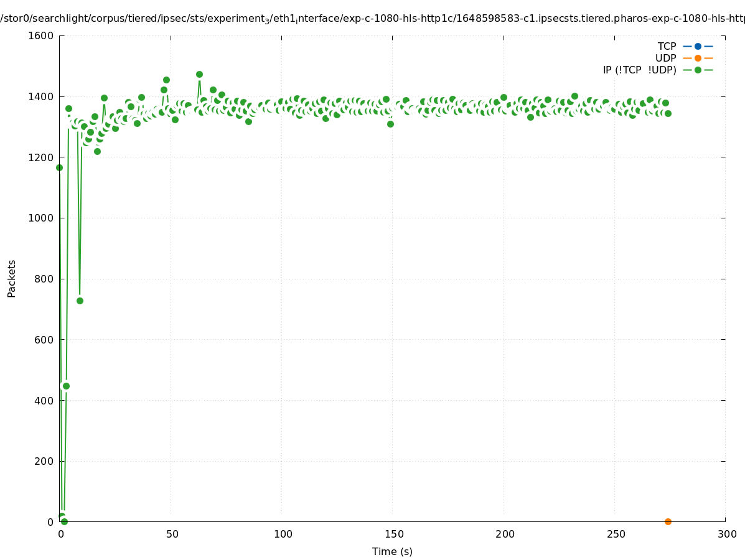Toggle the IP (!TCP !UDP) legend label
Image resolution: width=745 pixels, height=560 pixels.
pyautogui.click(x=639, y=70)
